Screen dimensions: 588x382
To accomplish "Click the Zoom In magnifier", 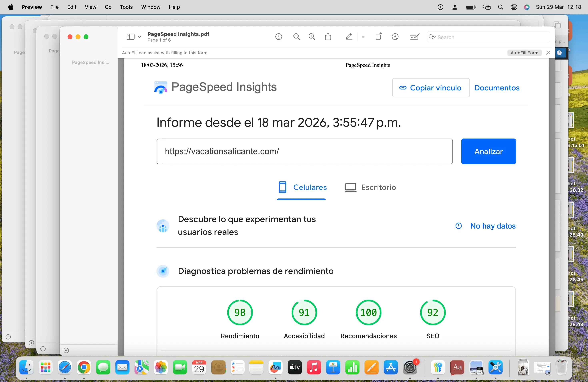I will pos(312,37).
